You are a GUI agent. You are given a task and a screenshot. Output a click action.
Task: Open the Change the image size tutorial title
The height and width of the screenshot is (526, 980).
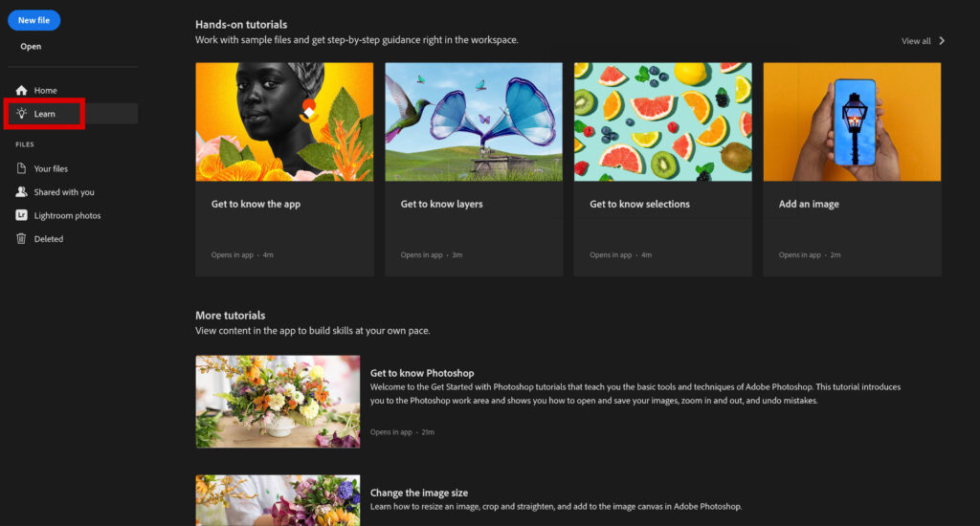(x=419, y=493)
